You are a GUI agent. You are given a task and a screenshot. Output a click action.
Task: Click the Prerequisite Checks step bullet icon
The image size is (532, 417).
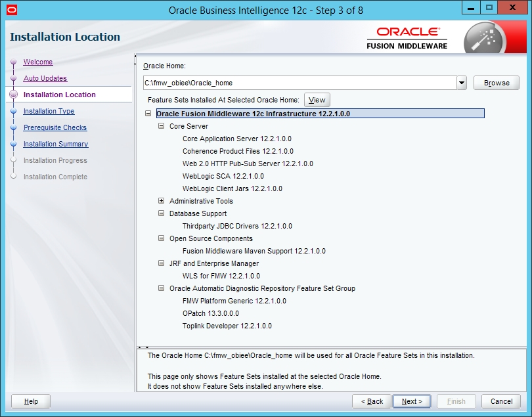pos(14,127)
